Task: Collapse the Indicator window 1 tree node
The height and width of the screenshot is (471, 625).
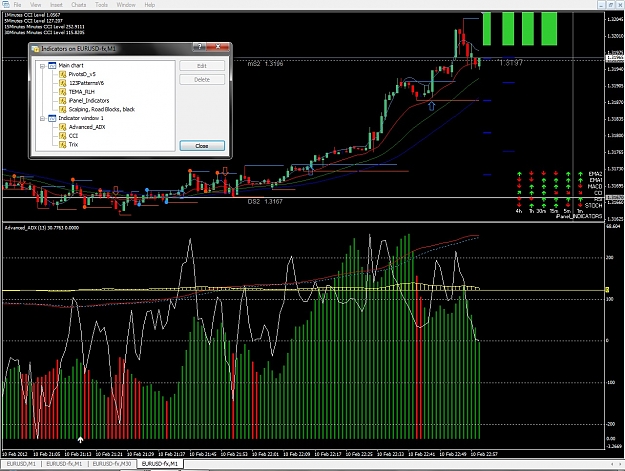Action: tap(42, 118)
